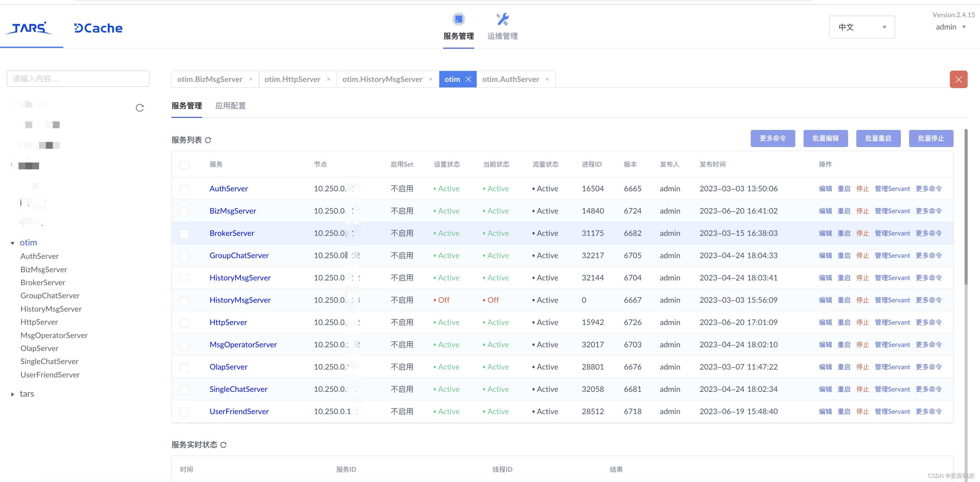980x482 pixels.
Task: Tick the select-all checkbox in table header
Action: (184, 165)
